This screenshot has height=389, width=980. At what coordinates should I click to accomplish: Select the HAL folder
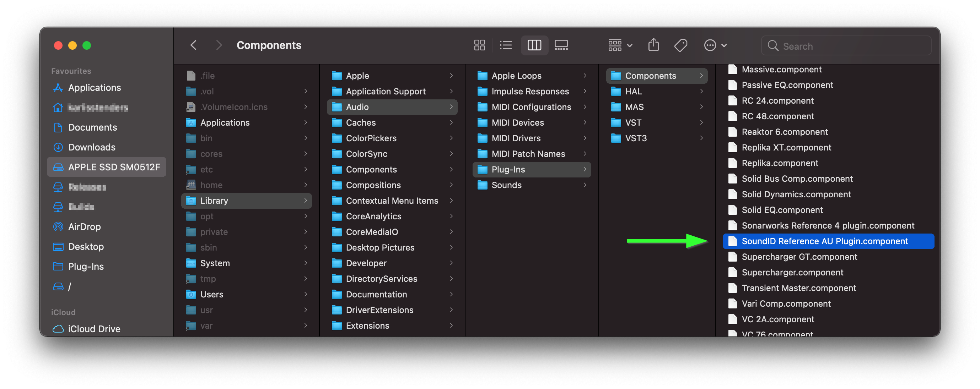657,91
